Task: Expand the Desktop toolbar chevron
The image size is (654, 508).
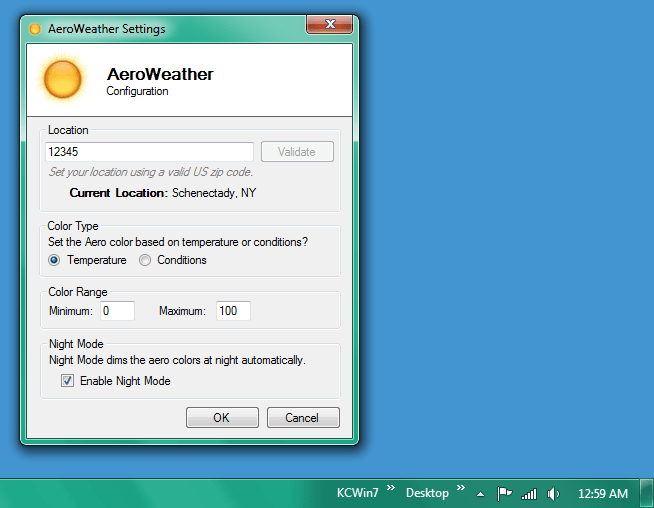Action: [x=460, y=488]
